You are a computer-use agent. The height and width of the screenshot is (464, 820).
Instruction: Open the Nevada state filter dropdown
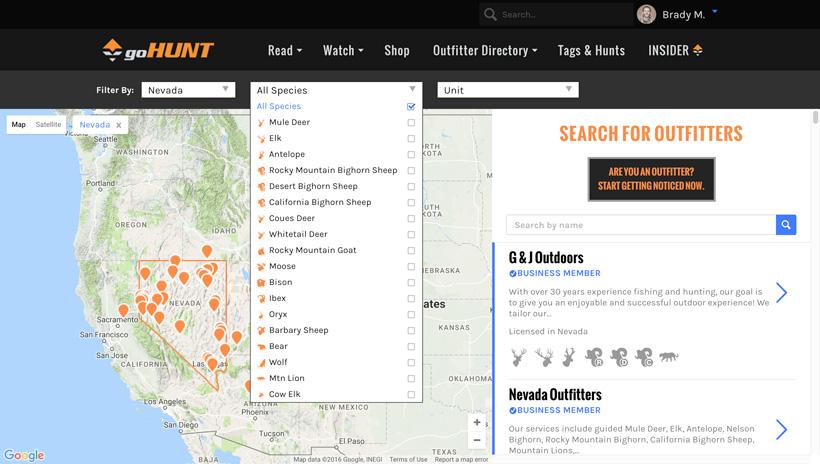pyautogui.click(x=188, y=90)
